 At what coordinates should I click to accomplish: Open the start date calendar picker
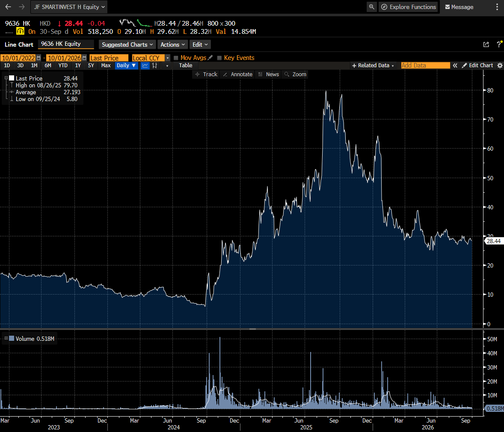pos(39,58)
